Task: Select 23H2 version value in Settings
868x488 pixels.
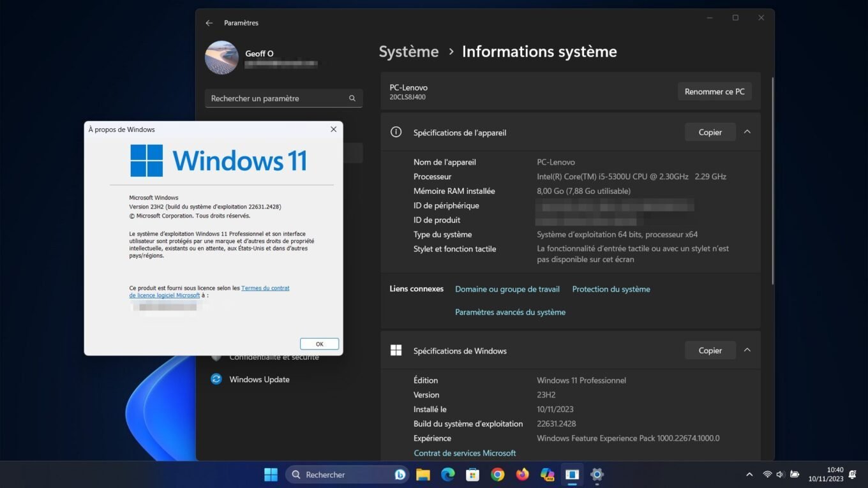Action: 546,395
